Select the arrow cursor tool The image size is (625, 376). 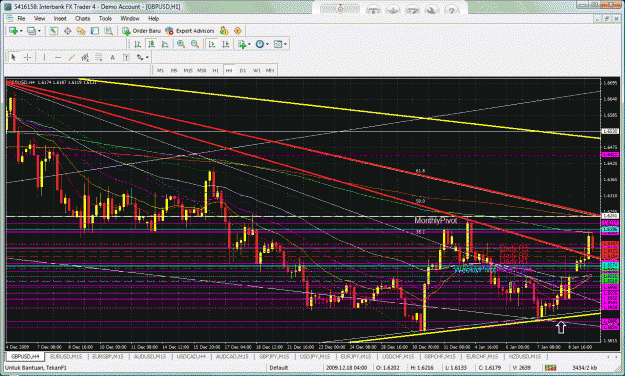(x=14, y=57)
